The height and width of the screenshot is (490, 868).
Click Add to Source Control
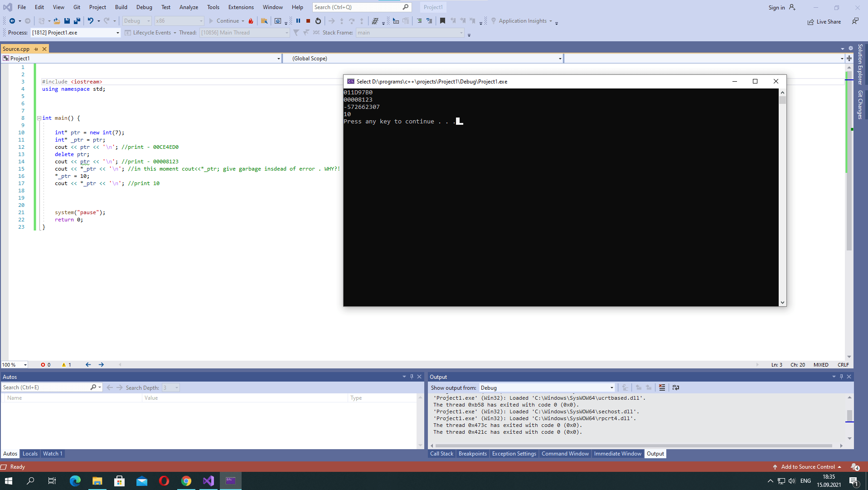coord(807,467)
